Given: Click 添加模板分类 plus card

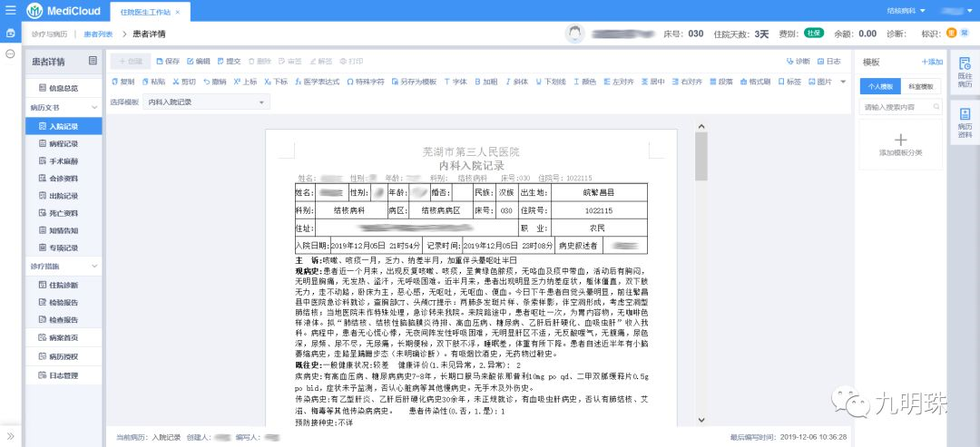Looking at the screenshot, I should (901, 145).
